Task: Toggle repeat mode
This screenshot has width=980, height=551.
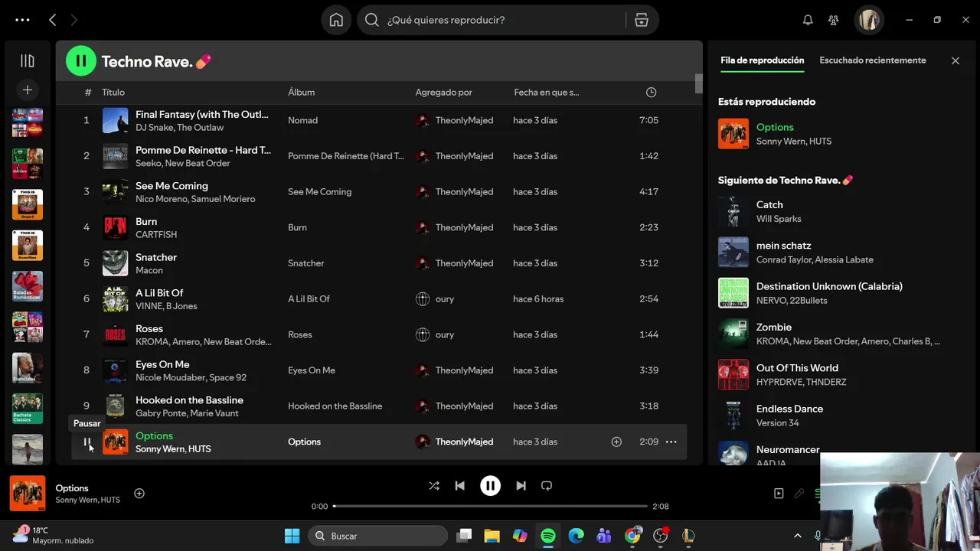Action: 547,486
